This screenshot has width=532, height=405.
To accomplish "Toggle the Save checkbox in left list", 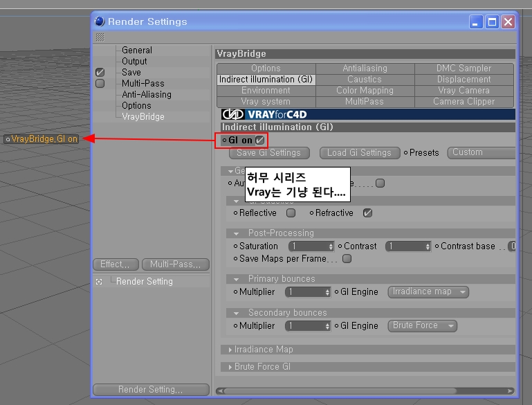I will tap(100, 72).
